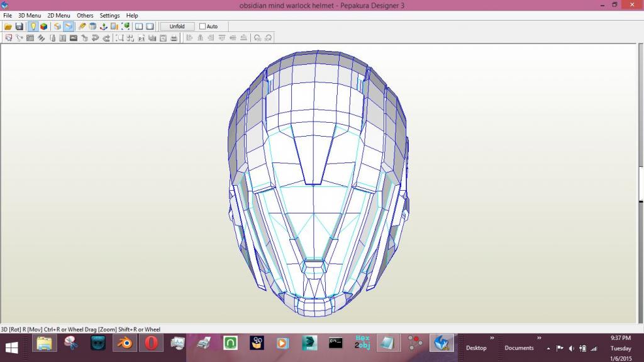Click the select-and-move arrow tool icon
The height and width of the screenshot is (362, 644).
[9, 38]
